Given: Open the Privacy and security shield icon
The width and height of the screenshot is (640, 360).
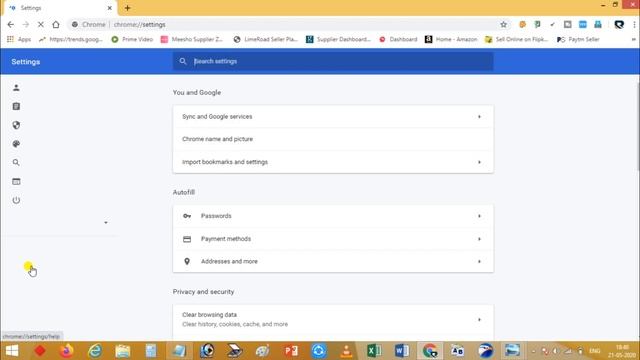Looking at the screenshot, I should pyautogui.click(x=16, y=125).
